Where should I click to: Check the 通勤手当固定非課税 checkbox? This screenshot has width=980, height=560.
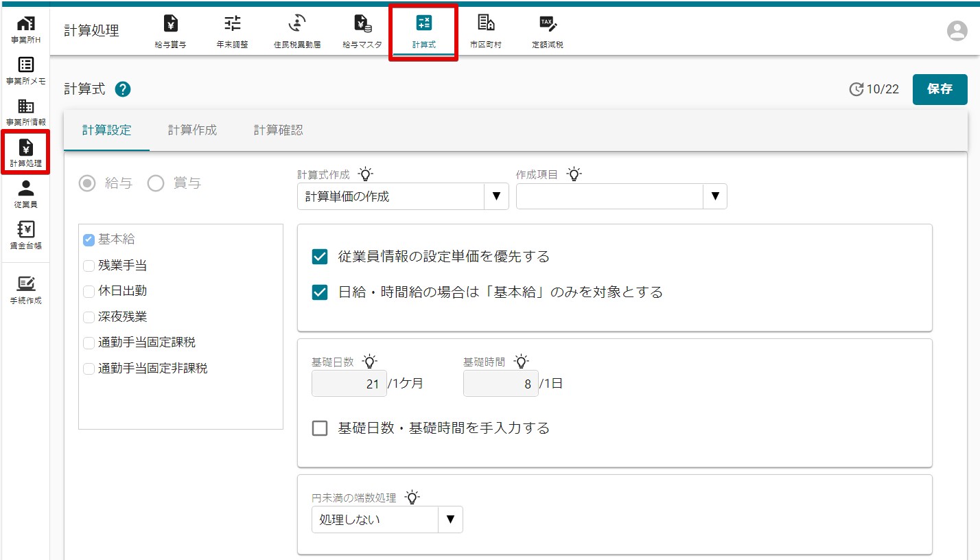click(x=89, y=369)
